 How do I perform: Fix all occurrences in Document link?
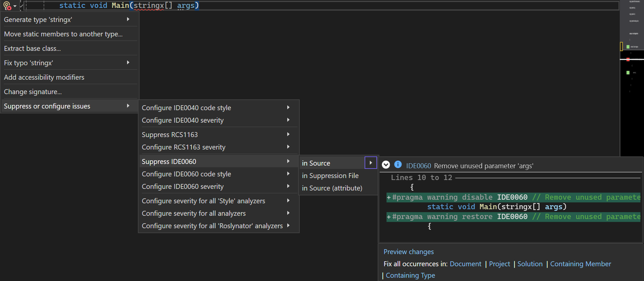point(465,264)
